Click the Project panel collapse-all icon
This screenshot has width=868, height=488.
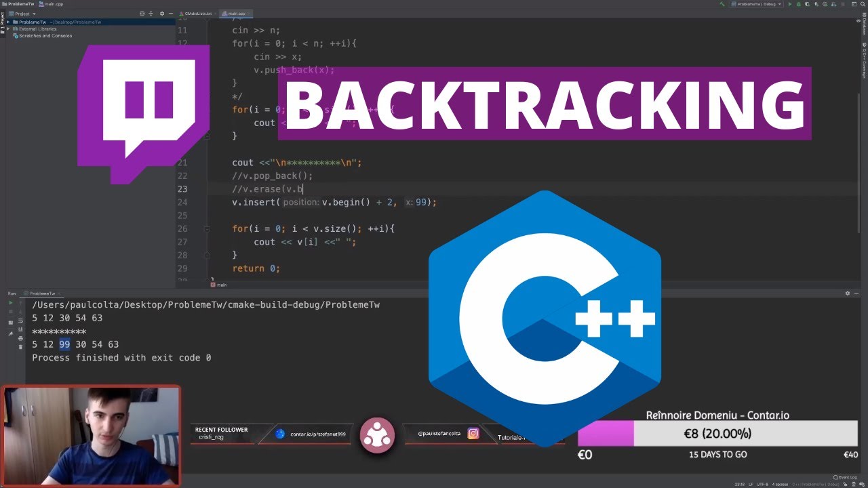pos(151,14)
